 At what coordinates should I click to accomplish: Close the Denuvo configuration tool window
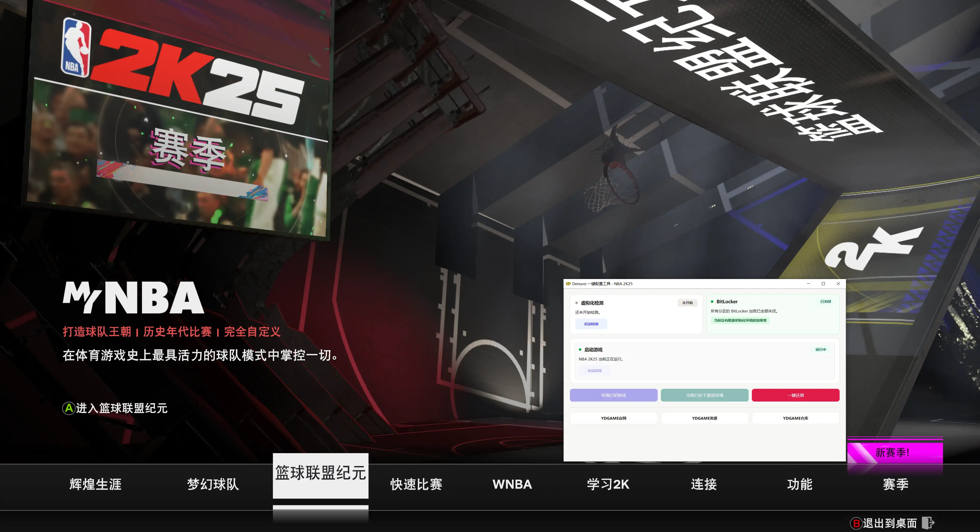click(x=838, y=284)
